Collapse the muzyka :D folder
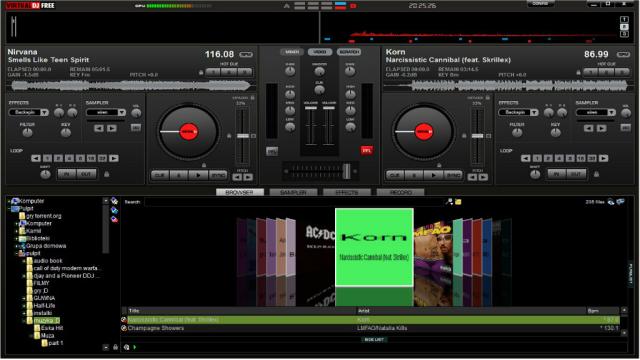 [24, 321]
